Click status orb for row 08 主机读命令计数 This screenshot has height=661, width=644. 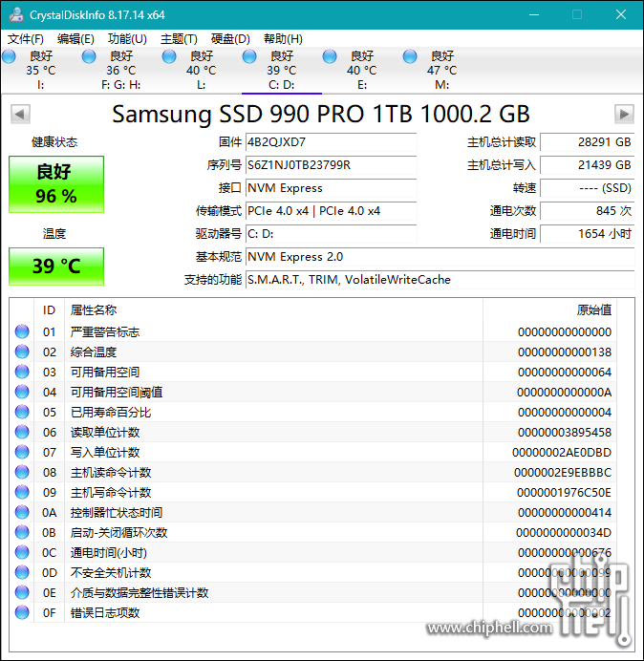22,472
